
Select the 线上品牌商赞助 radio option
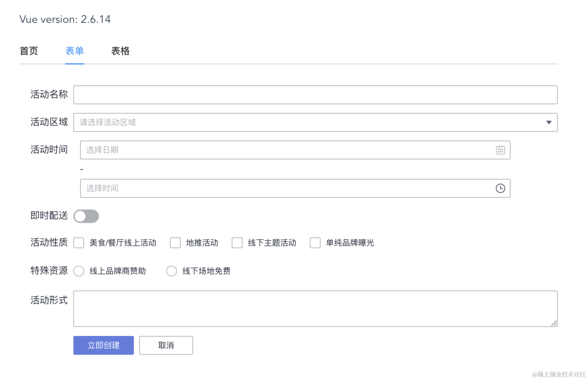point(79,271)
